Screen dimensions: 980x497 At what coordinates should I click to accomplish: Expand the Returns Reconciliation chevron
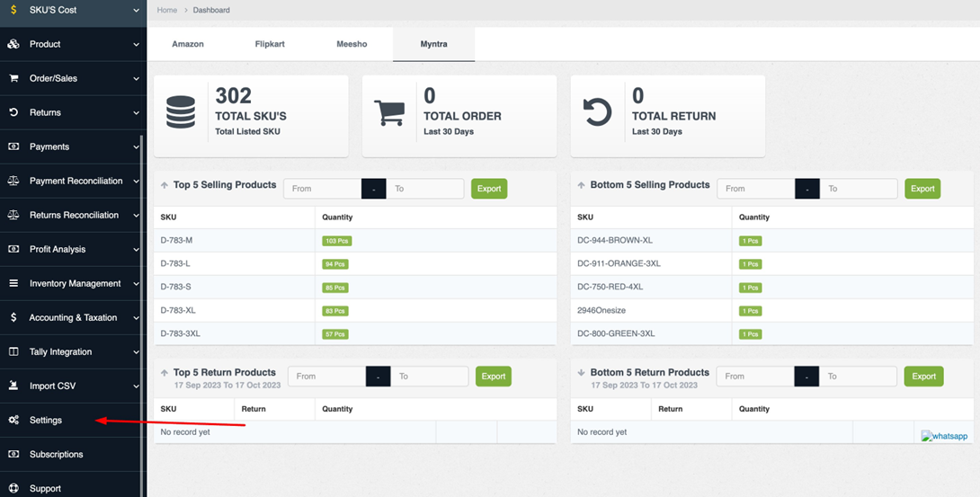(137, 215)
